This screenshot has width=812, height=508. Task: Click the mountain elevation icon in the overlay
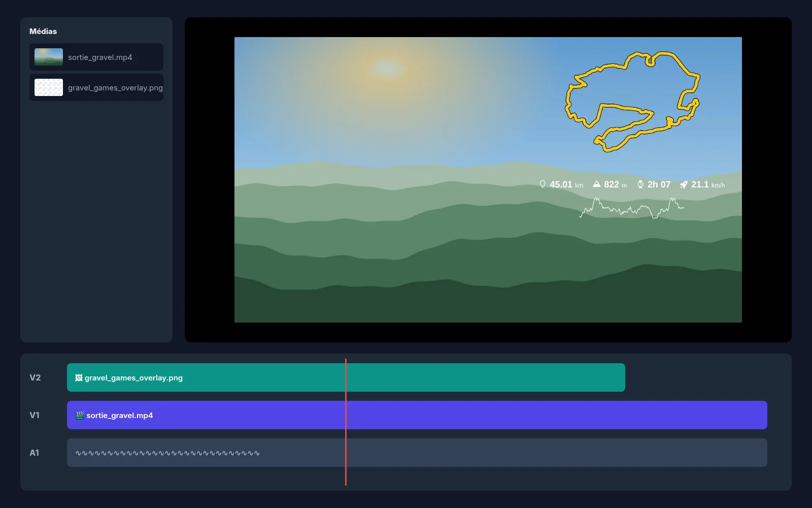(597, 184)
